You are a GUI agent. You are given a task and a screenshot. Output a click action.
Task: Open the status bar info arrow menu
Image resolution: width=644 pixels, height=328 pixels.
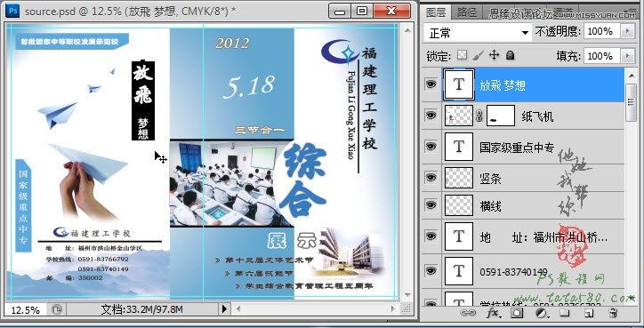tap(224, 308)
